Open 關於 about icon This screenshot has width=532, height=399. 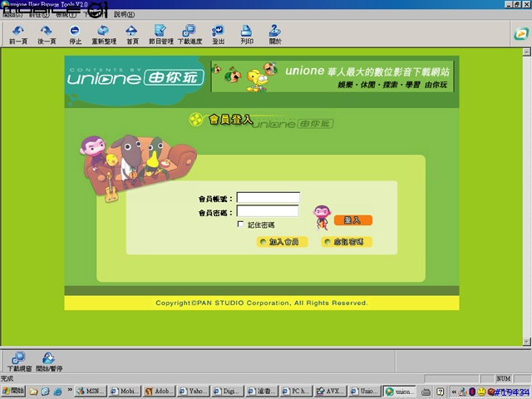point(275,35)
